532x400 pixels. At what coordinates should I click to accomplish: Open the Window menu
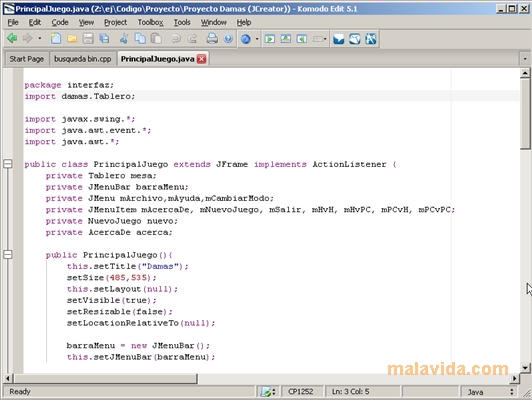coord(213,22)
